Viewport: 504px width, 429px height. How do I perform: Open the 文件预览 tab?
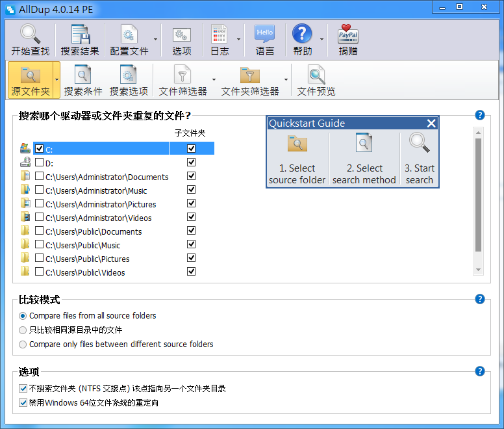click(316, 80)
